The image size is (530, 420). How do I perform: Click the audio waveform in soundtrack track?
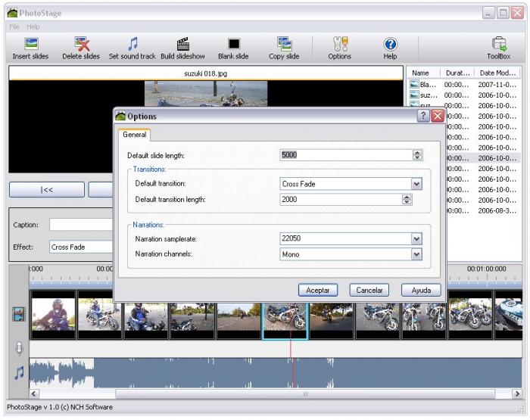(x=276, y=373)
